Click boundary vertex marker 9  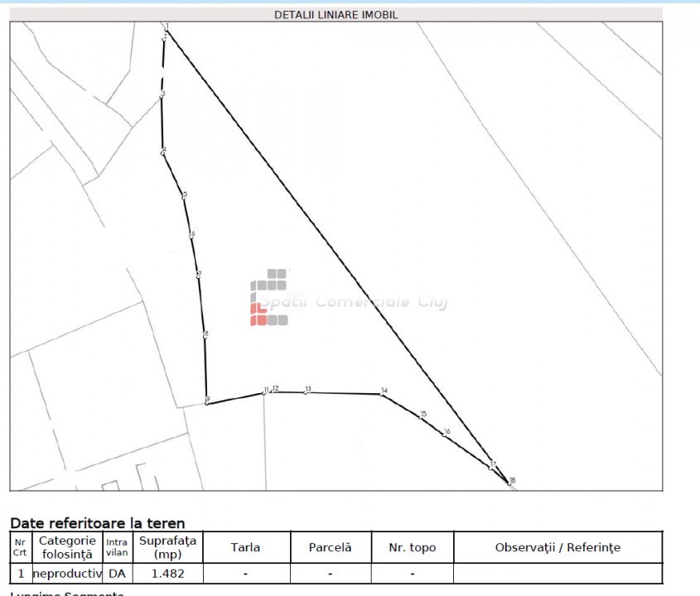pos(206,402)
